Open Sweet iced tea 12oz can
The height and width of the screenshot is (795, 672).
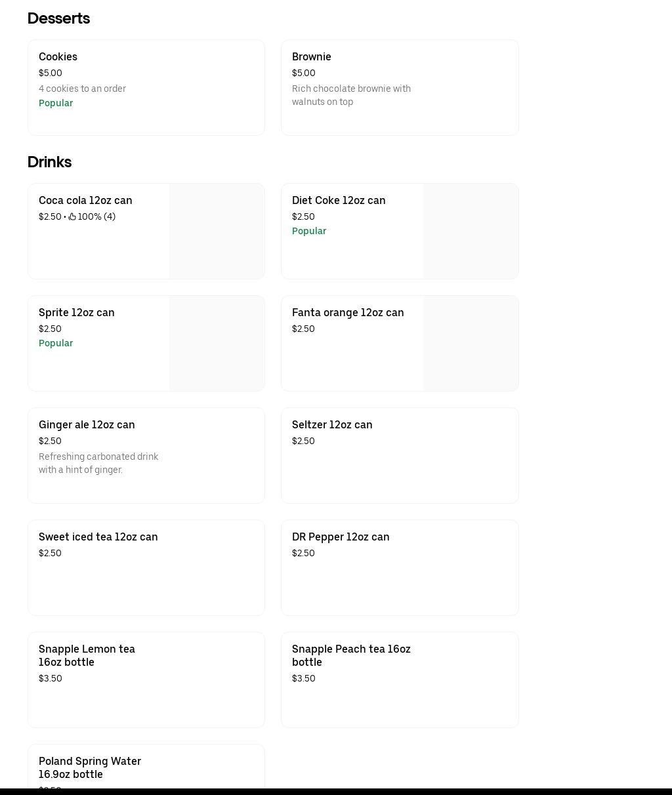tap(146, 567)
